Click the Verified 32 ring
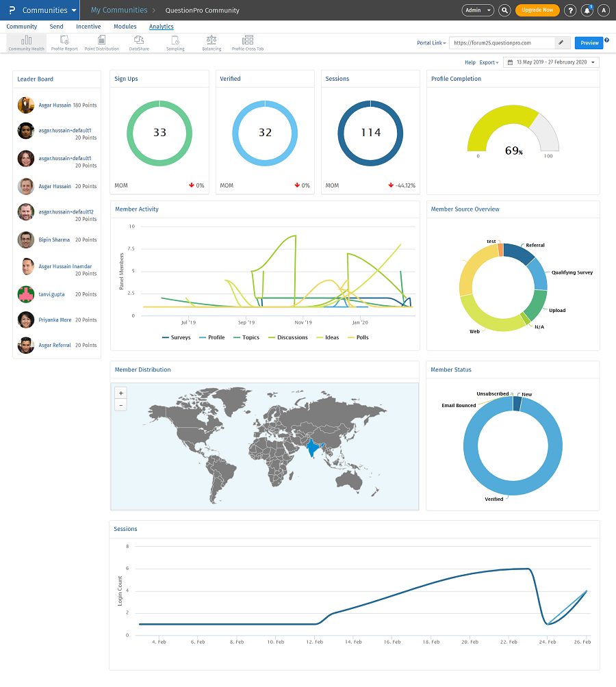This screenshot has width=616, height=687. 265,133
